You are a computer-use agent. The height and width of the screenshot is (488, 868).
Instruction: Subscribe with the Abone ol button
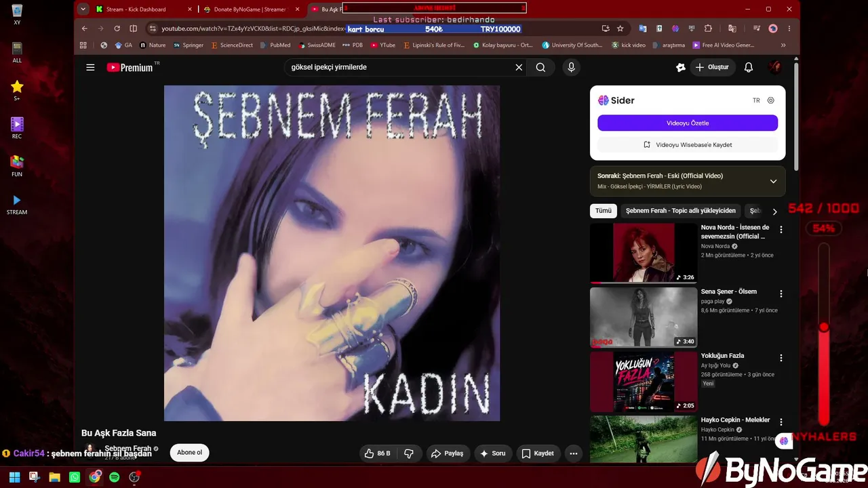pos(190,453)
